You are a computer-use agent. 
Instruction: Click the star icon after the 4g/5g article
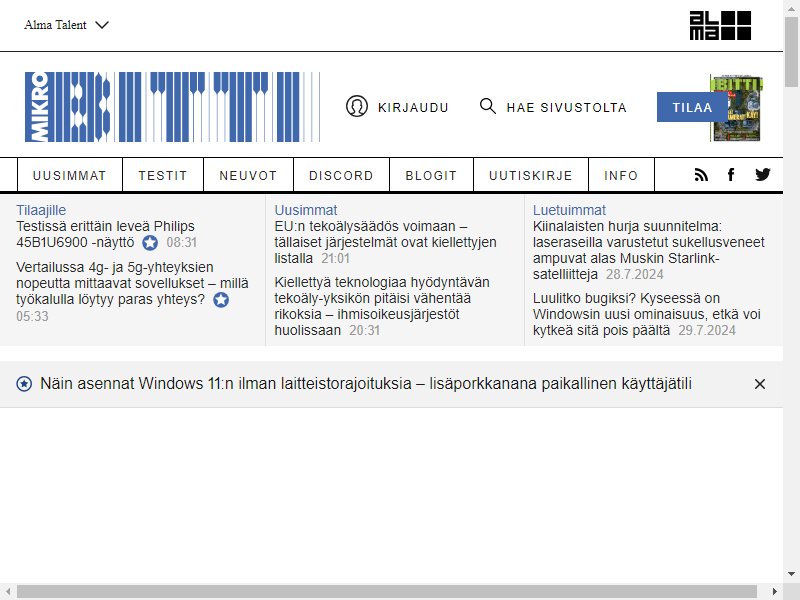click(x=221, y=299)
